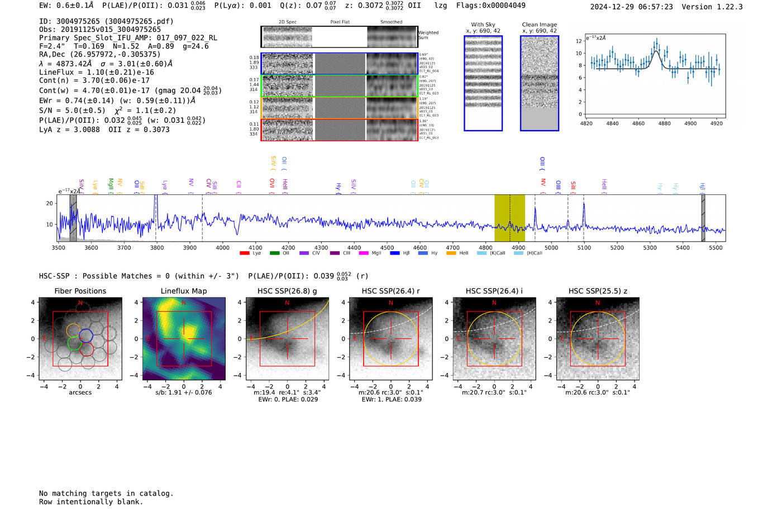Open the HSC SSP(26.4) r cutout
Viewport: 782px width, 532px height.
(x=391, y=339)
